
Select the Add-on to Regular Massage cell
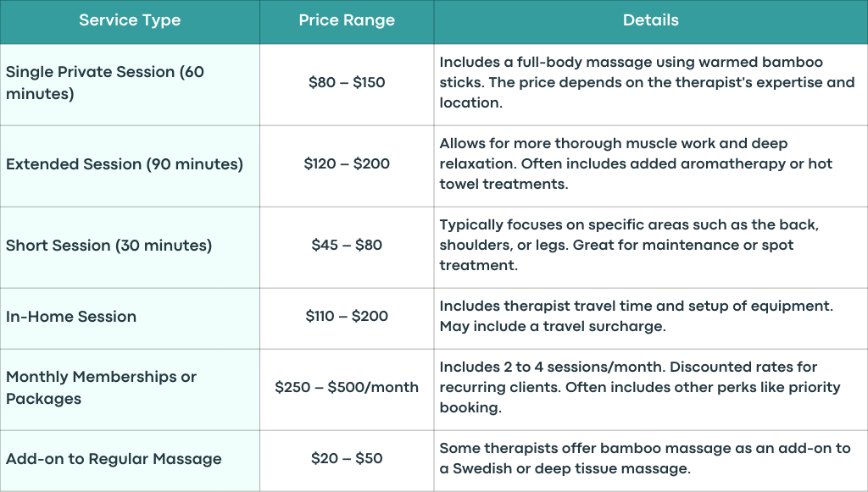(130, 461)
